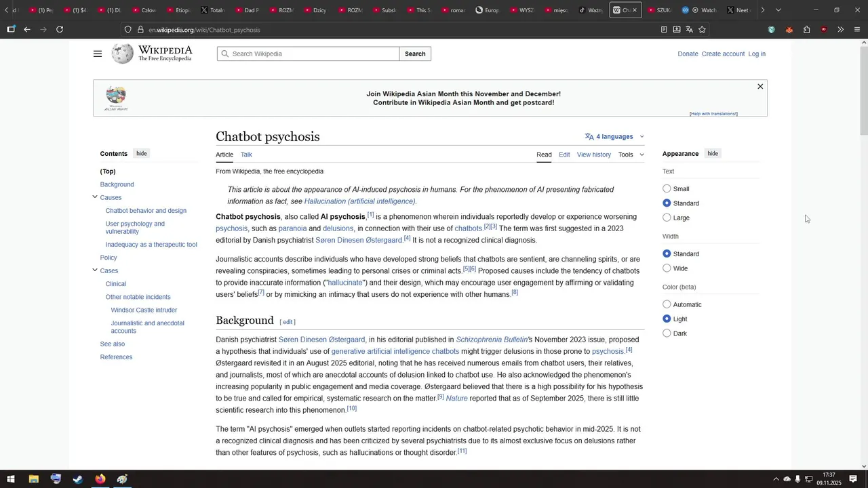
Task: Close the active Chatbot psychosis browser tab
Action: point(635,10)
